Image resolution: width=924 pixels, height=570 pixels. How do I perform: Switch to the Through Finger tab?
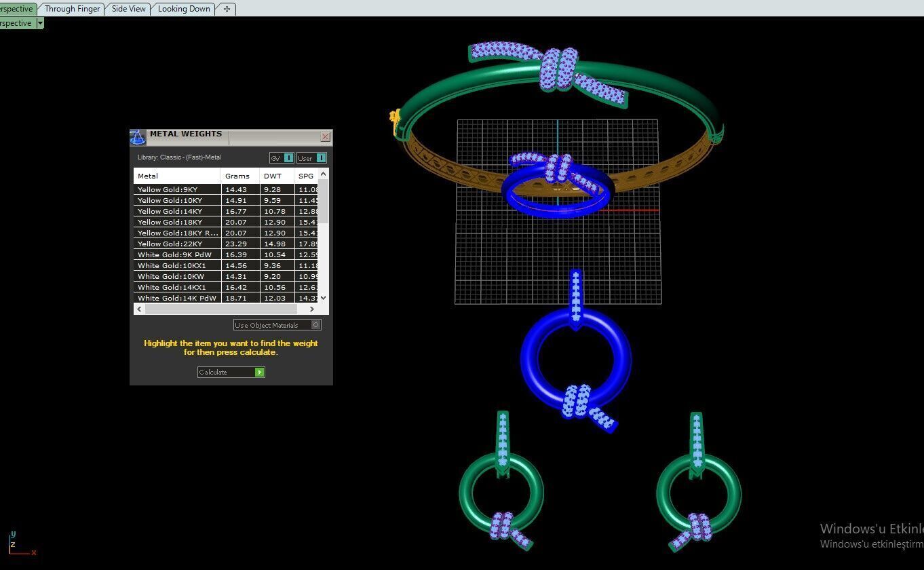pyautogui.click(x=72, y=9)
